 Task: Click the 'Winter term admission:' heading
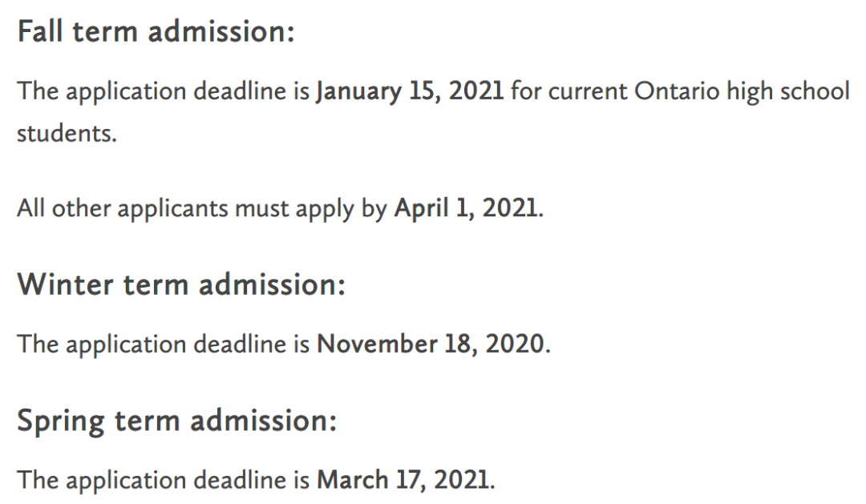181,284
